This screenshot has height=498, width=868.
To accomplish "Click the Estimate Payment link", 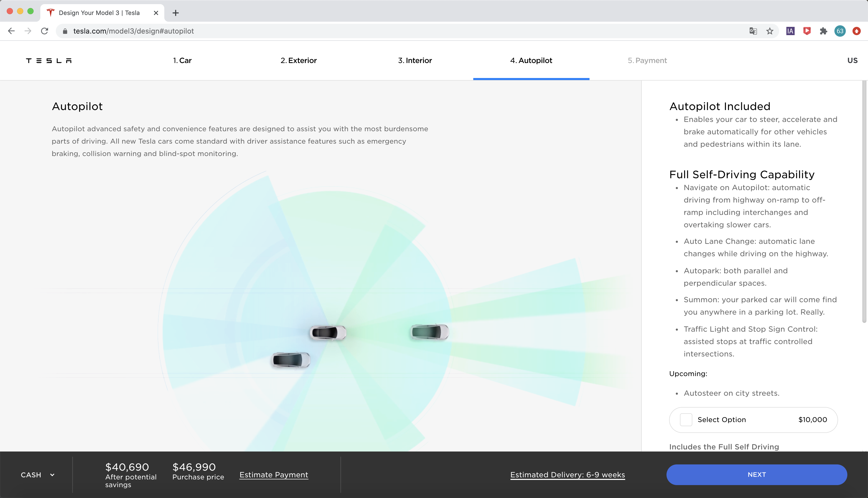I will click(x=274, y=474).
